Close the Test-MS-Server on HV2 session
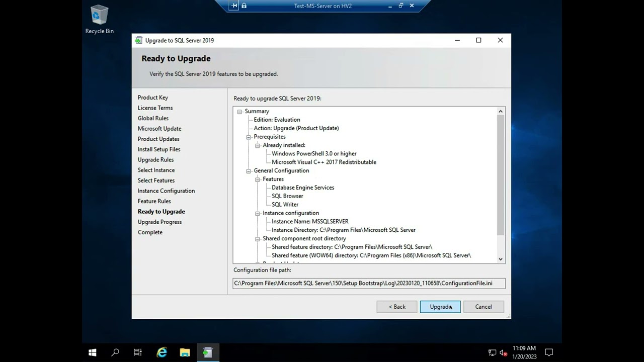Screen dimensions: 644x362 tap(412, 6)
